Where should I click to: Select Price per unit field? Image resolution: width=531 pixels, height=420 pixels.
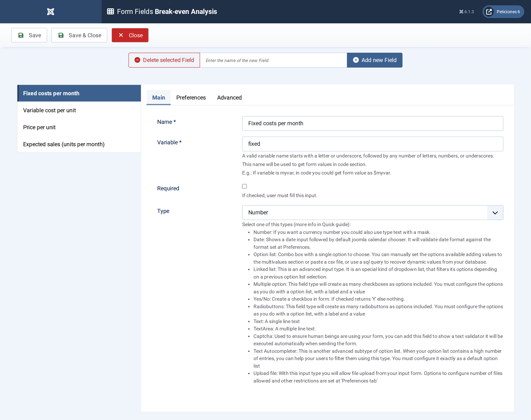79,127
